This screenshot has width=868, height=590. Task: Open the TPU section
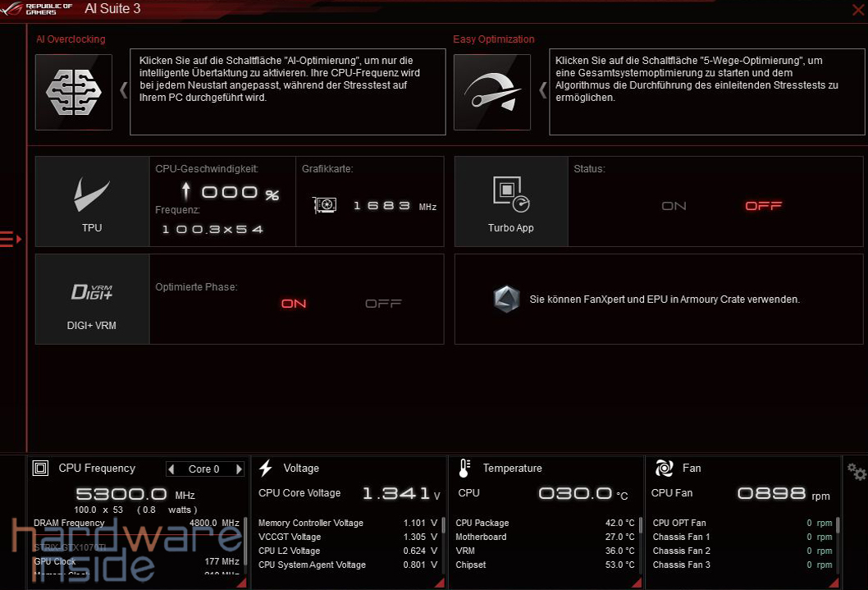[x=91, y=201]
